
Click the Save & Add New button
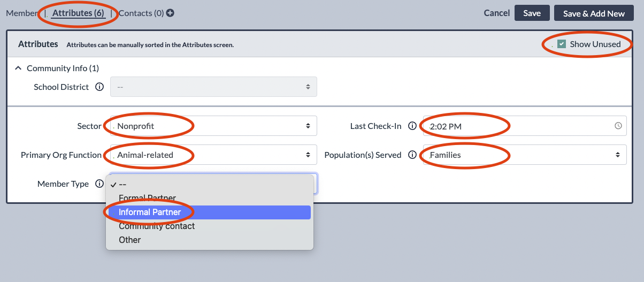click(x=594, y=13)
